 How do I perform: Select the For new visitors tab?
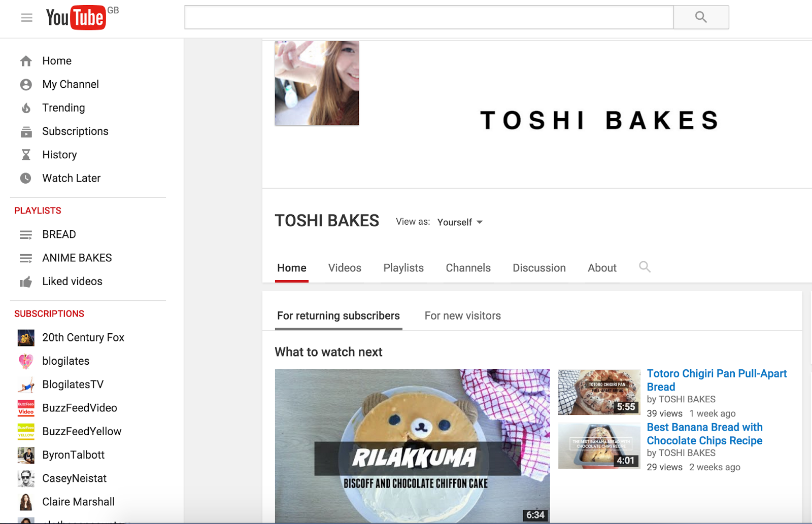463,316
